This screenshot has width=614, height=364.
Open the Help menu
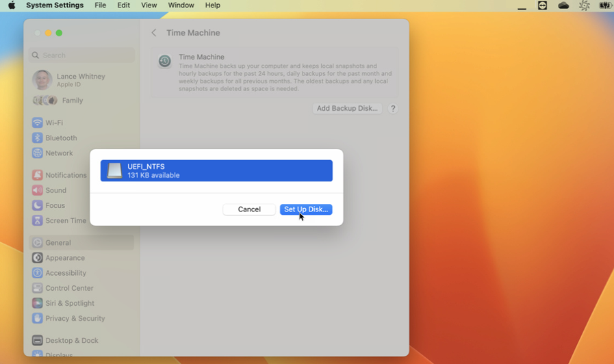(213, 5)
